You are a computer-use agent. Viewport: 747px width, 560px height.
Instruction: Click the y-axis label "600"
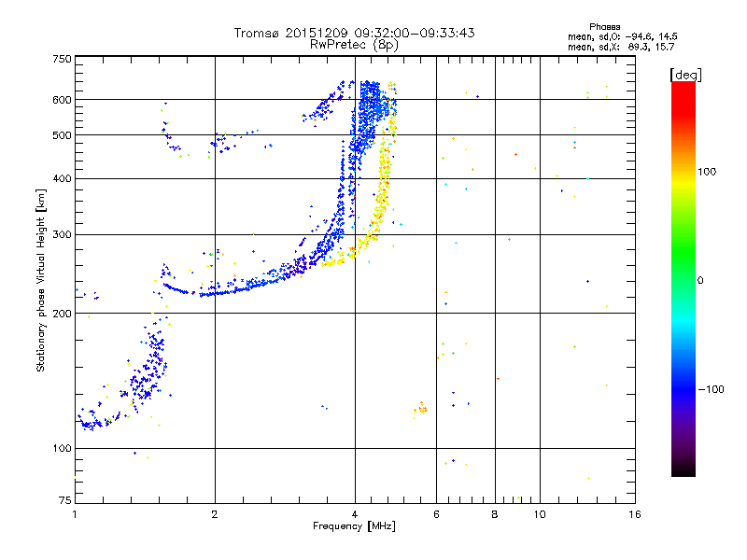(x=62, y=100)
